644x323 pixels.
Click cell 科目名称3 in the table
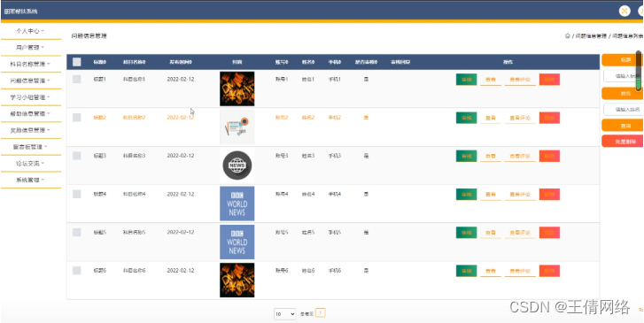[135, 156]
